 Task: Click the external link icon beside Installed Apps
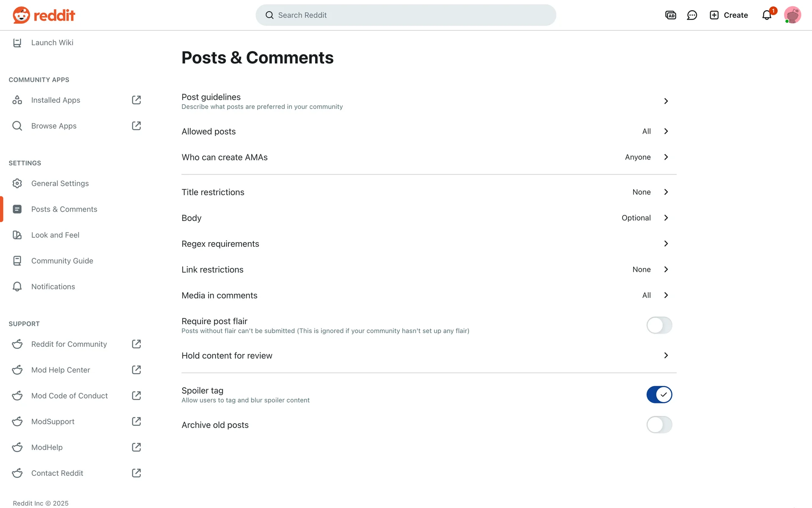coord(136,100)
